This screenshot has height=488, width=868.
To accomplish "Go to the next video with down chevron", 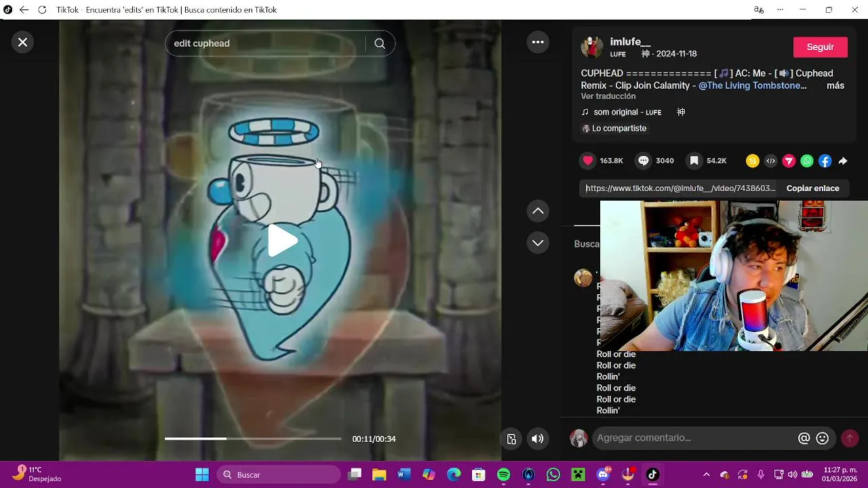I will click(x=538, y=243).
